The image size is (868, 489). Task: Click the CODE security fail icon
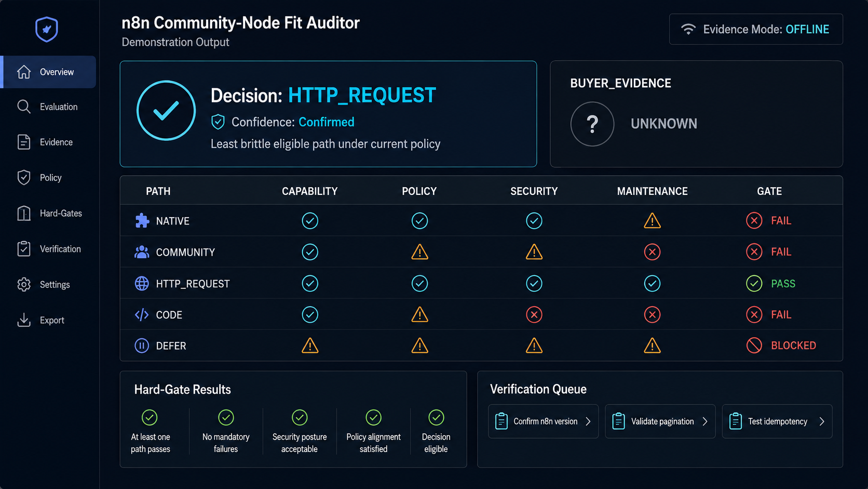tap(534, 314)
